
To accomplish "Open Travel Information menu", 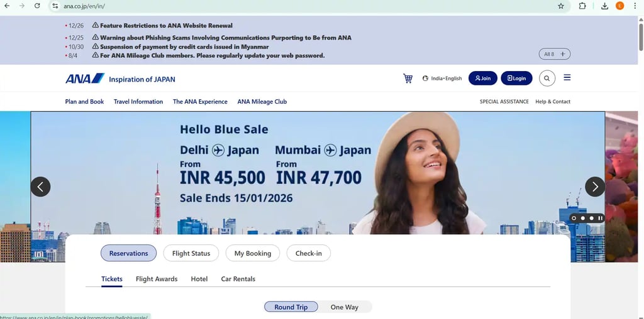I will [138, 102].
